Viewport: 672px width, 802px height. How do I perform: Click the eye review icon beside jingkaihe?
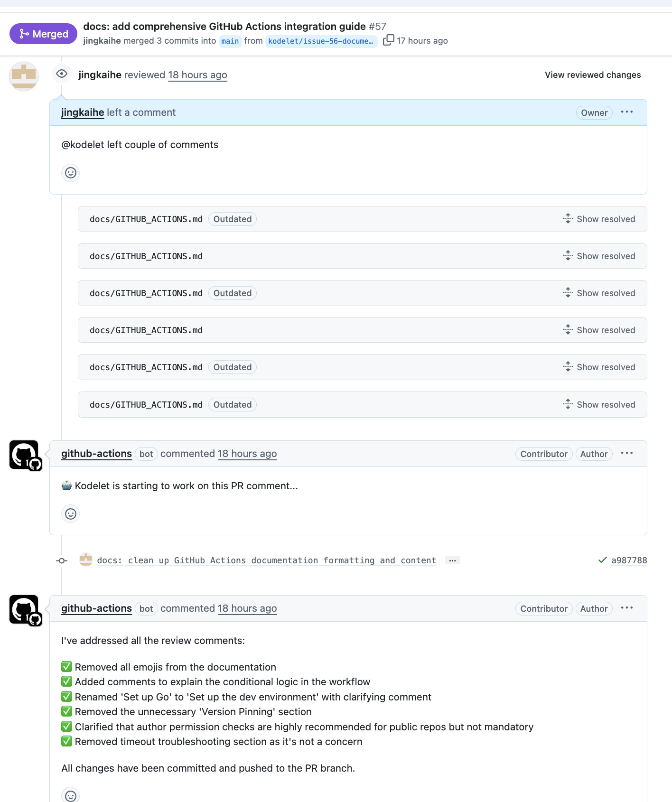[61, 74]
